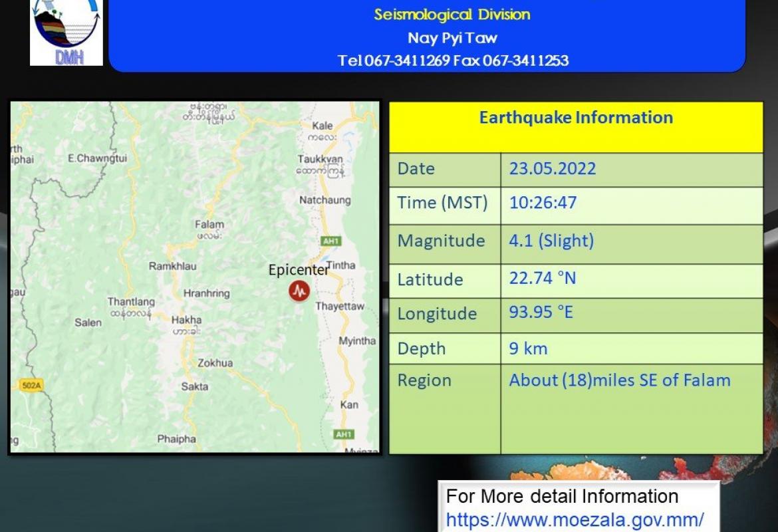Select the Hakha town label on map
The height and width of the screenshot is (532, 778).
186,320
